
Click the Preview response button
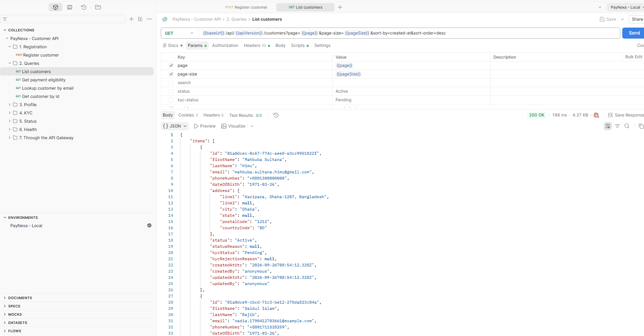[205, 126]
